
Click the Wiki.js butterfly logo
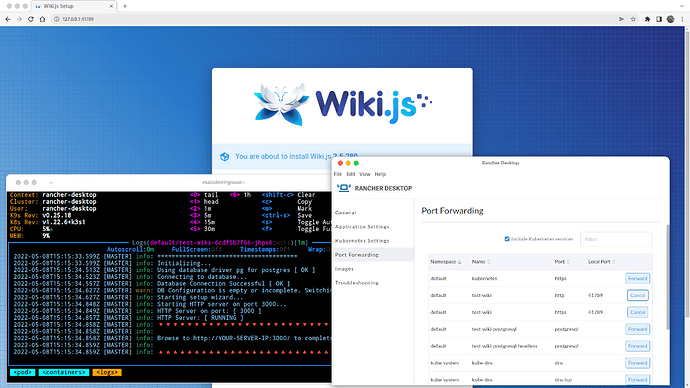point(282,104)
